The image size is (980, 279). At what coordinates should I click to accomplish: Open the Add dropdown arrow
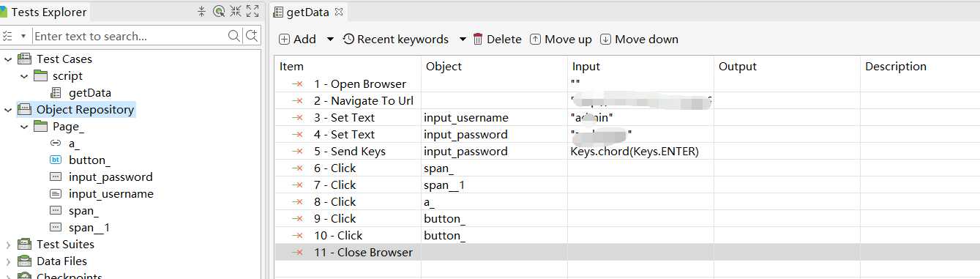click(330, 39)
